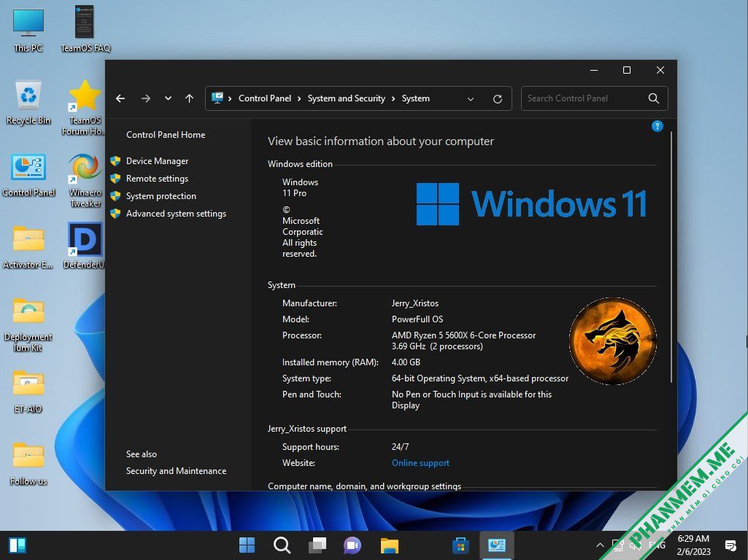Image resolution: width=748 pixels, height=560 pixels.
Task: Open TeamOS FAQ desktop file
Action: click(x=85, y=30)
